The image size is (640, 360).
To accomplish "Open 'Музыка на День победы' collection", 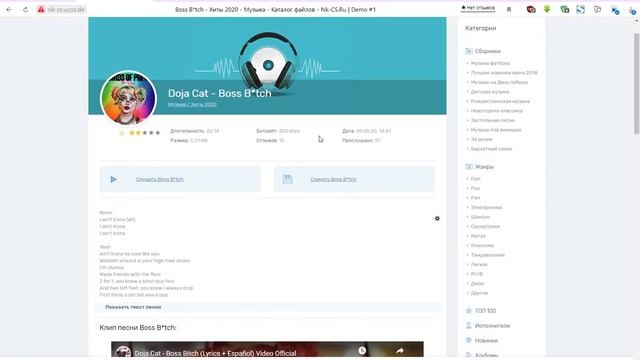I will pos(499,82).
